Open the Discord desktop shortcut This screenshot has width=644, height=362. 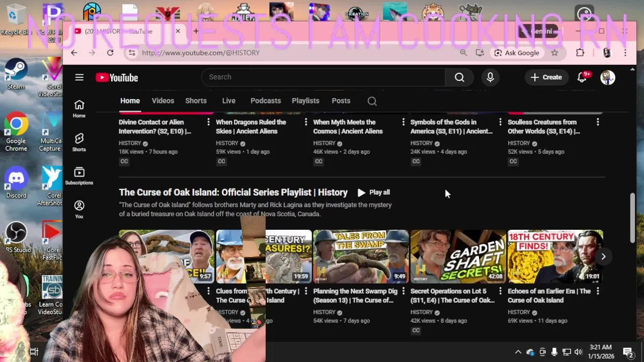(16, 182)
